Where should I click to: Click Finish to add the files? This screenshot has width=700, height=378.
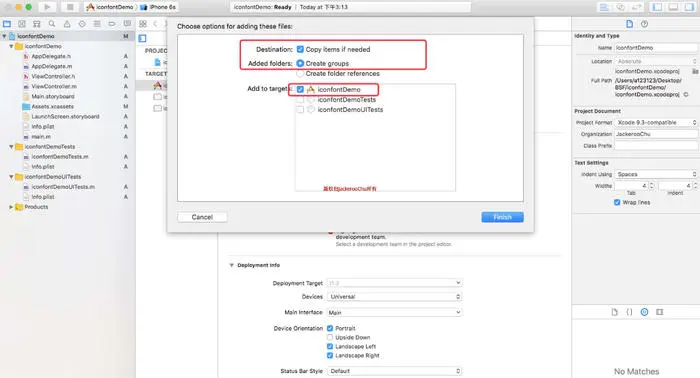[502, 217]
